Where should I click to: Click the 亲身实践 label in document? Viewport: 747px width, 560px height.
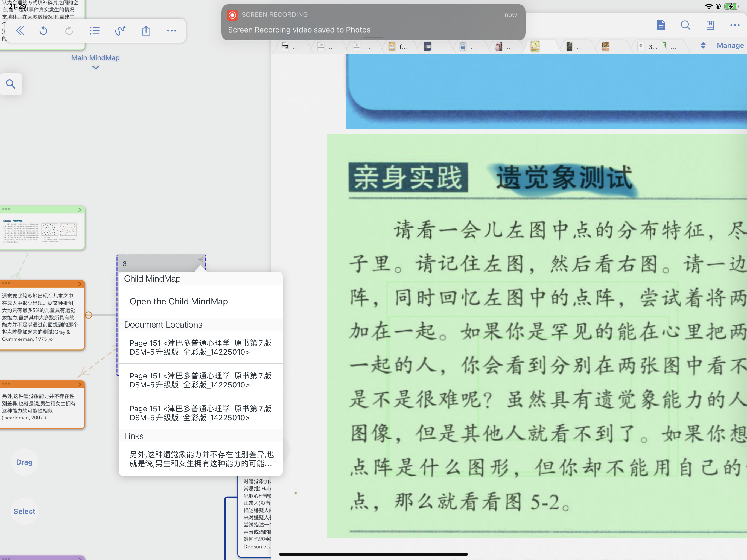pos(408,178)
